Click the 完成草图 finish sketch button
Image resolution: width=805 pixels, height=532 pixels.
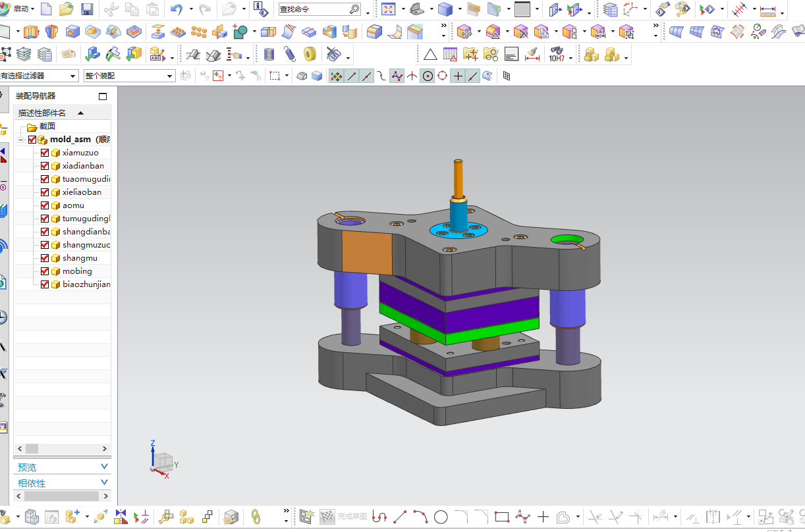click(343, 517)
